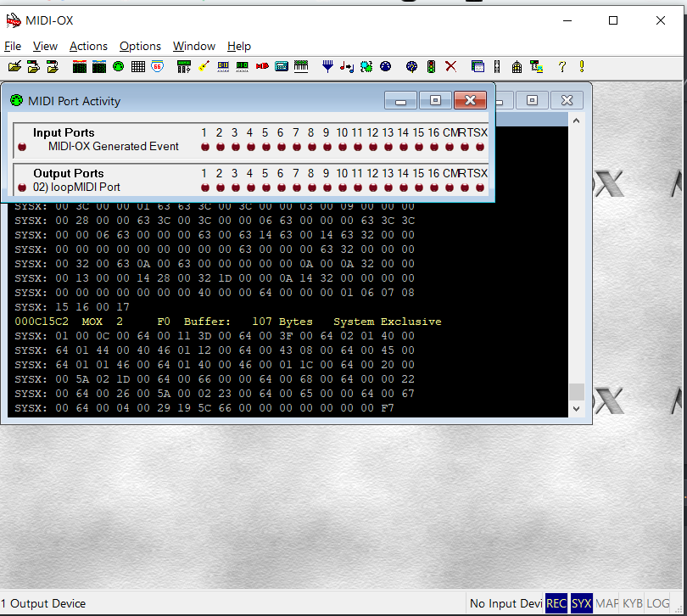Open the Port Status grid icon
Image resolution: width=687 pixels, height=616 pixels.
tap(138, 67)
